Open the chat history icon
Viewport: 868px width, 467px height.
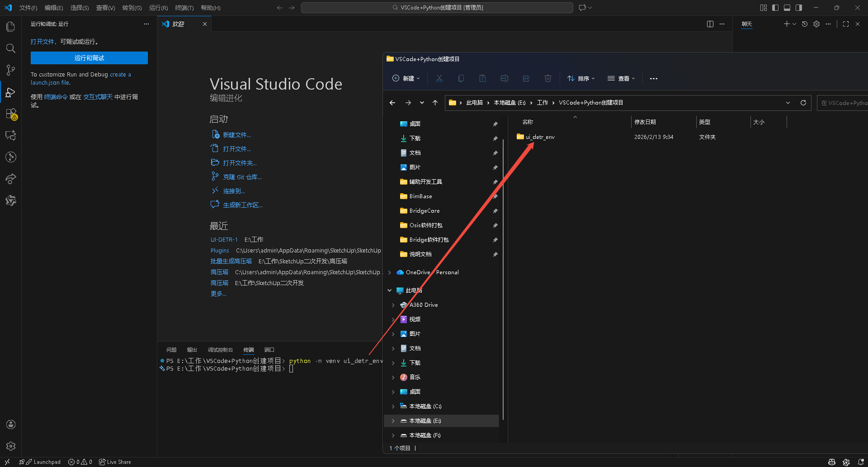point(805,24)
